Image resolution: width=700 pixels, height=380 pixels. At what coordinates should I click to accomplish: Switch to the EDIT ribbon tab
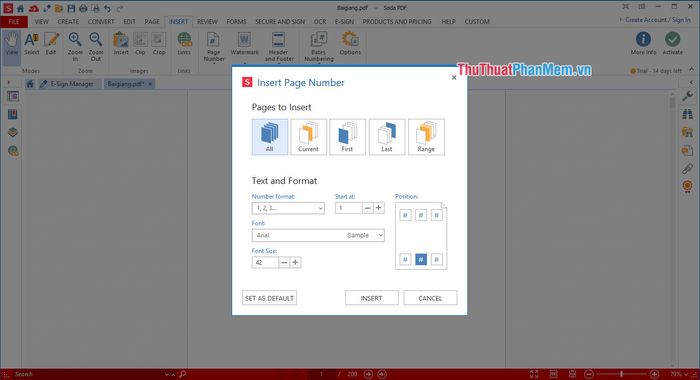[x=129, y=21]
